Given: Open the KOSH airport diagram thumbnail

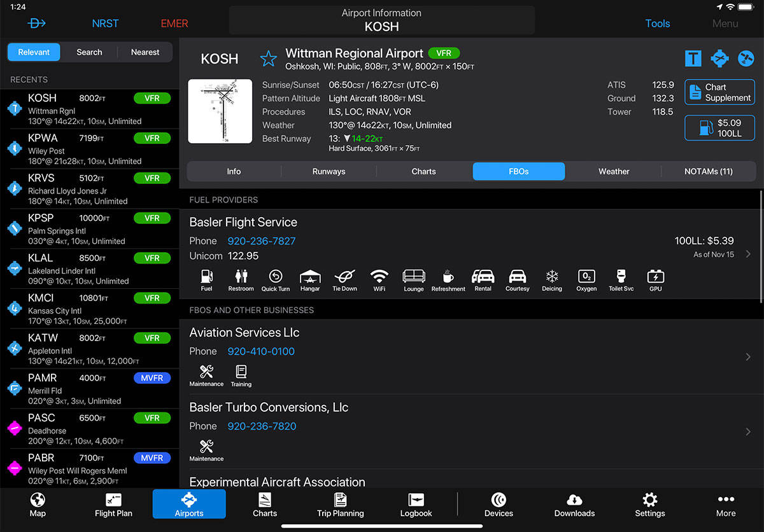Looking at the screenshot, I should (x=220, y=111).
